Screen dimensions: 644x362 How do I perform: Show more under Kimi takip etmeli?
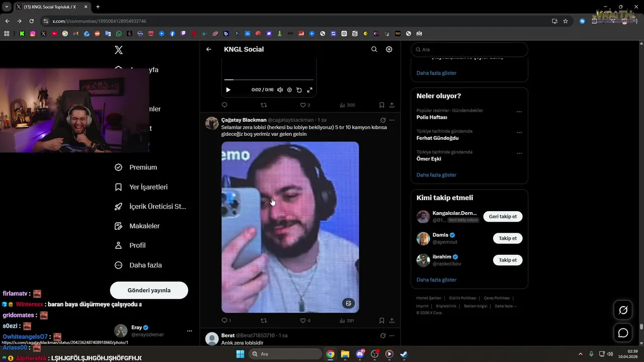436,280
